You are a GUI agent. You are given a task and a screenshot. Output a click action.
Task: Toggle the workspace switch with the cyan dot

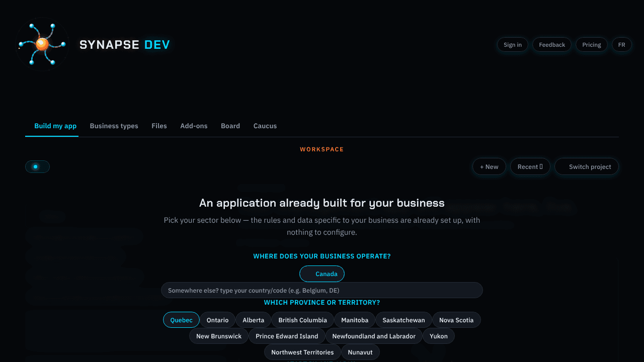(37, 166)
